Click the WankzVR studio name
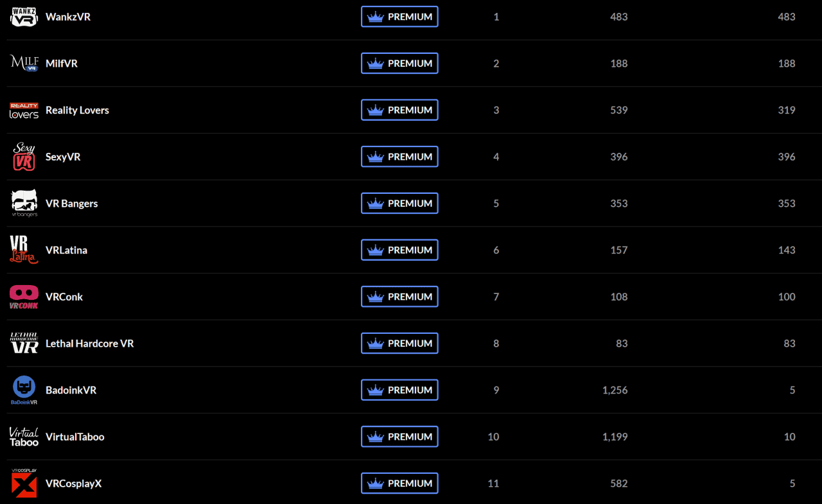This screenshot has width=822, height=504. [68, 17]
